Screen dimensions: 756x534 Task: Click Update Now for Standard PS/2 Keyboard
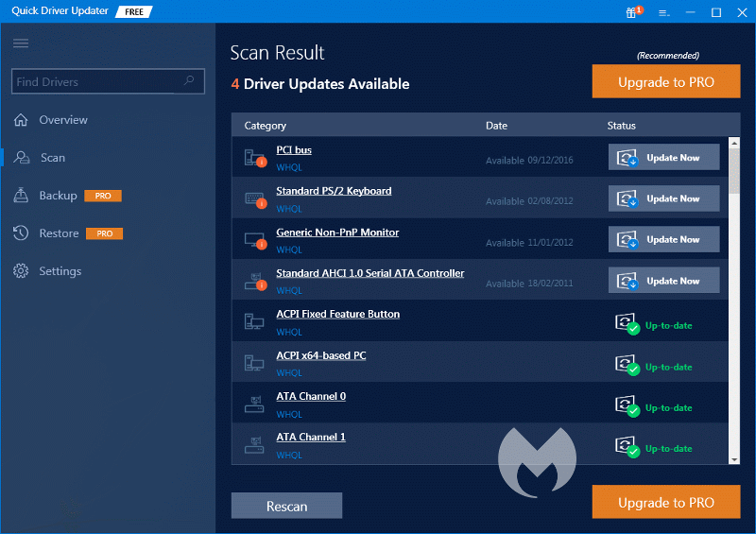pos(664,198)
